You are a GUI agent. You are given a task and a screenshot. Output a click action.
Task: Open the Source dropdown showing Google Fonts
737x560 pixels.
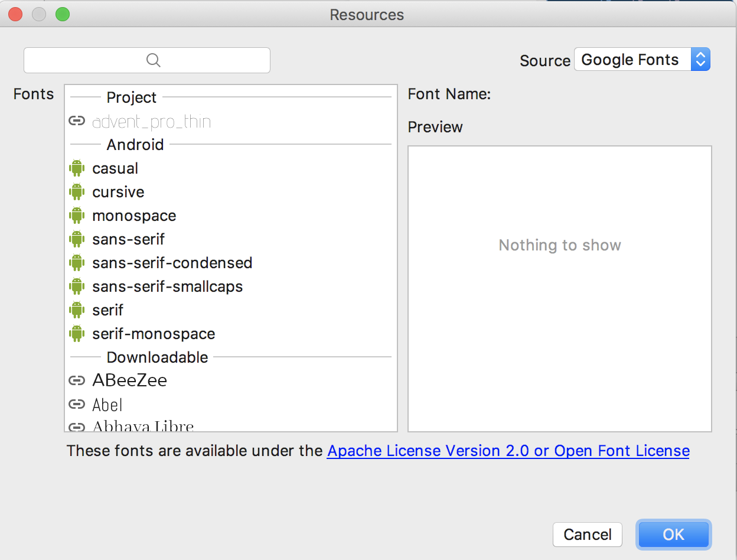(642, 60)
